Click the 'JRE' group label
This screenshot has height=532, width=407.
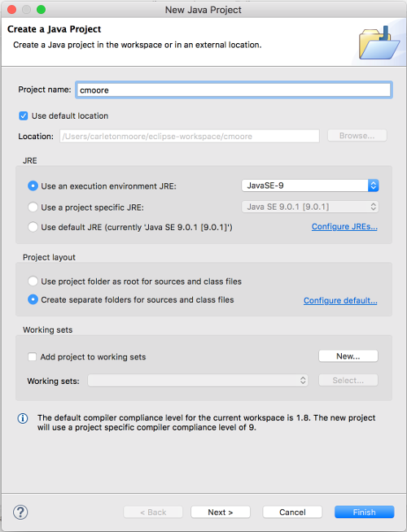click(x=30, y=160)
